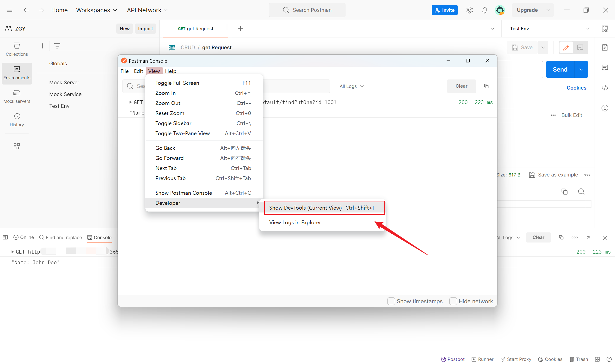Open the settings gear icon

469,10
